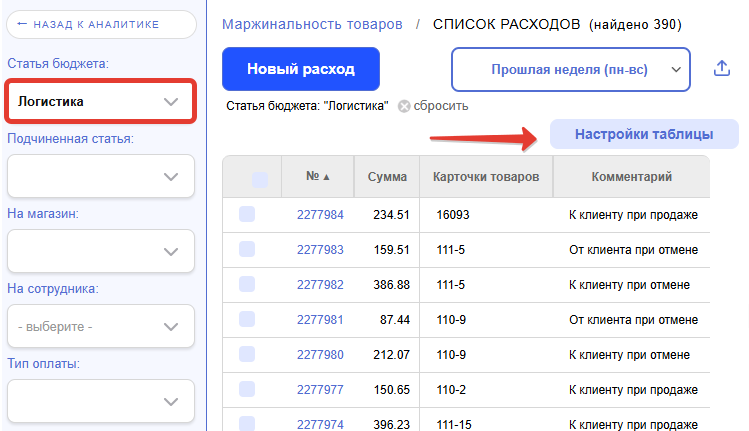749x431 pixels.
Task: Click Назад к аналитике button
Action: [x=100, y=25]
